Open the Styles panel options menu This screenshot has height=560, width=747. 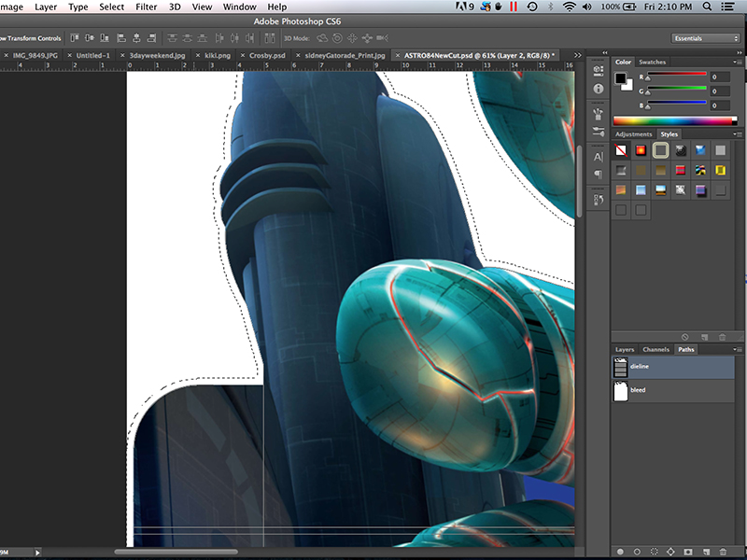click(737, 134)
